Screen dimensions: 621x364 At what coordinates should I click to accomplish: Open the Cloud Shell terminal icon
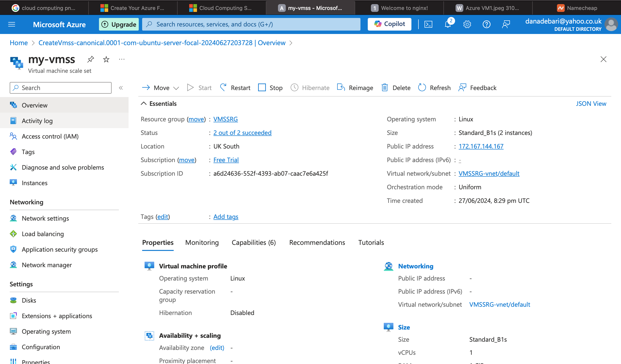pyautogui.click(x=428, y=24)
